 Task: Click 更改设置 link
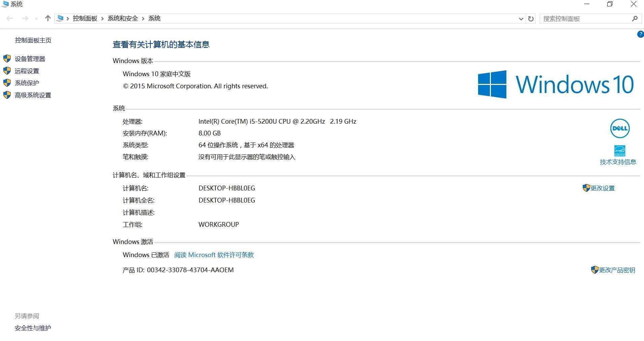pos(603,188)
